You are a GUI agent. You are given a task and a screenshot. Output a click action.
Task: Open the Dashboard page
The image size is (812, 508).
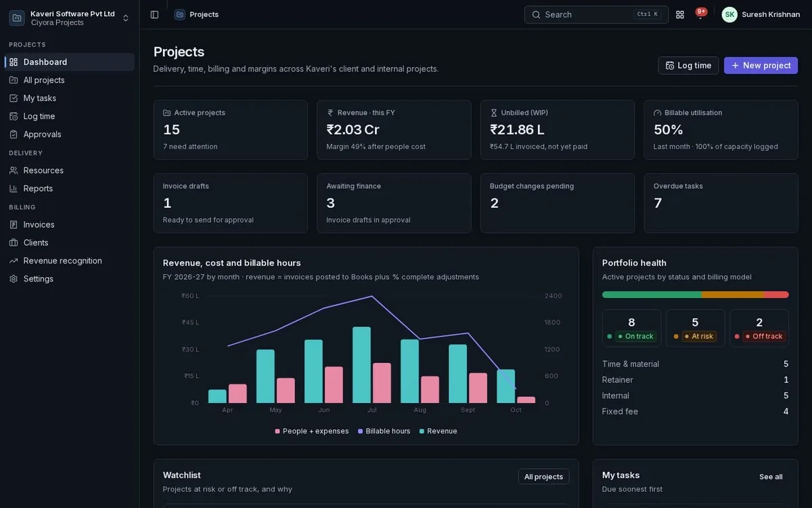(70, 62)
